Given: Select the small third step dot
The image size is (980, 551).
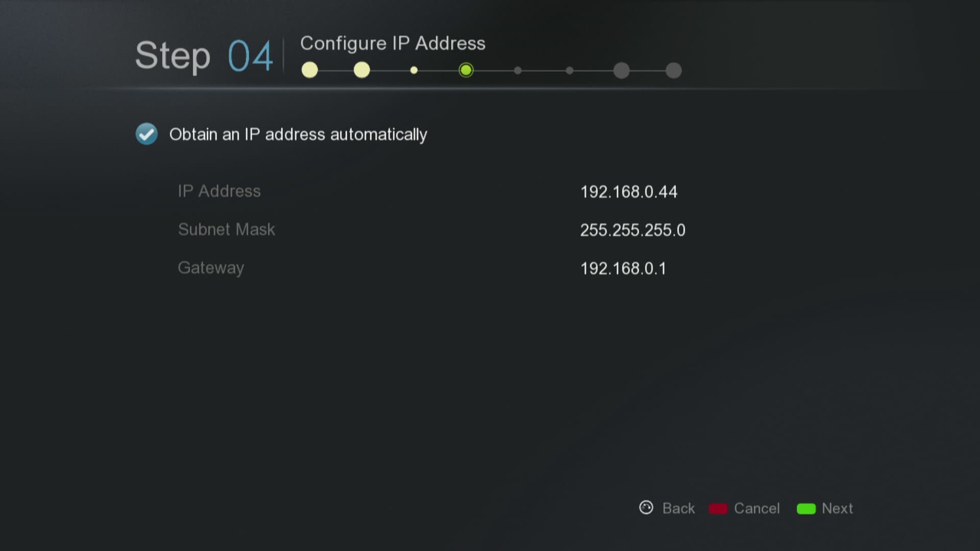Looking at the screenshot, I should (x=414, y=70).
